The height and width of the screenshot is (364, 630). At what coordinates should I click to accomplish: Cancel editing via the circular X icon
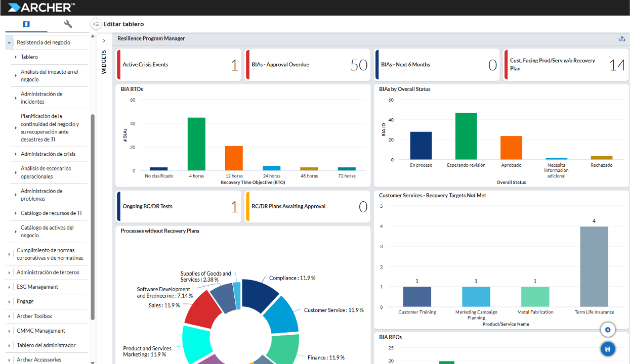pos(607,330)
